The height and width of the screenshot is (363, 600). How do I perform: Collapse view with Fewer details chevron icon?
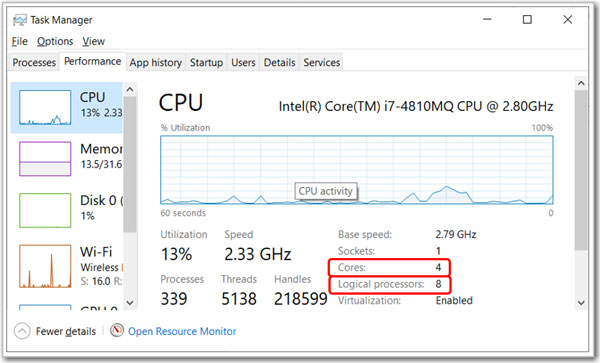22,331
